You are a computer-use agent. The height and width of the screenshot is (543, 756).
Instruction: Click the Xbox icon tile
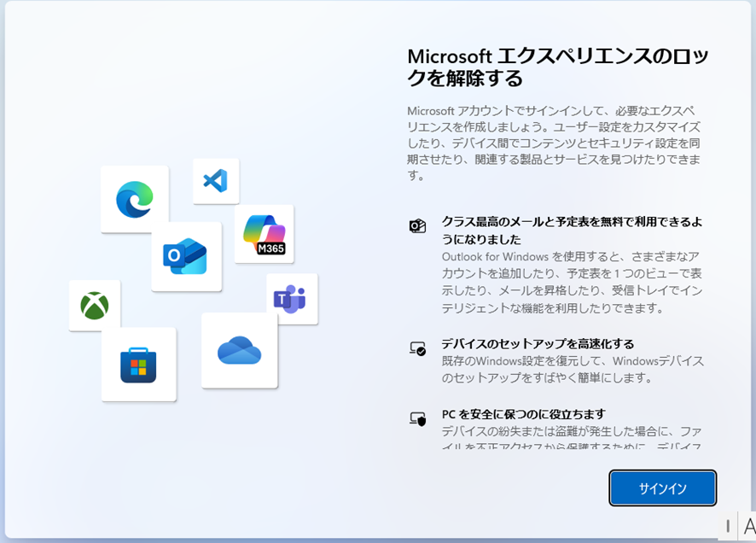click(95, 306)
